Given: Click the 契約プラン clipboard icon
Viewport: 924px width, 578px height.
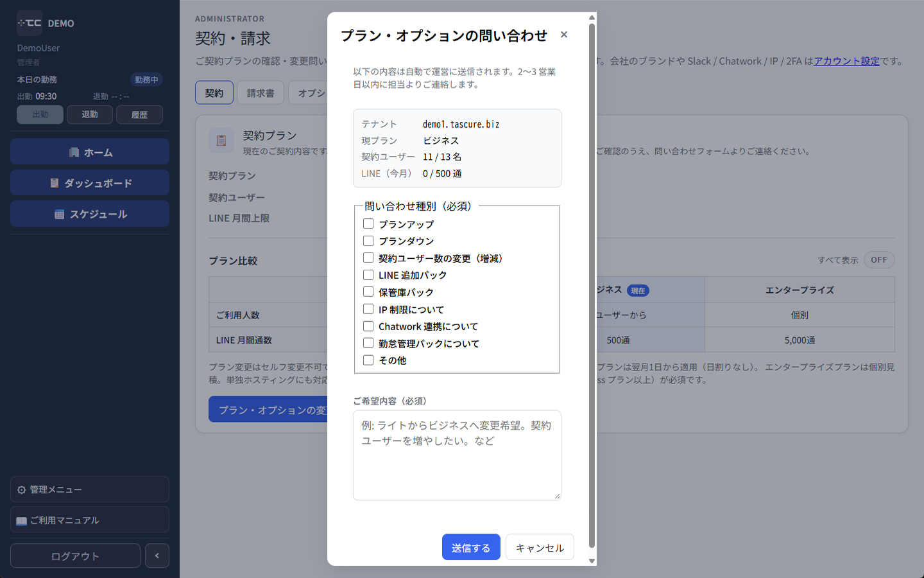Looking at the screenshot, I should tap(221, 141).
